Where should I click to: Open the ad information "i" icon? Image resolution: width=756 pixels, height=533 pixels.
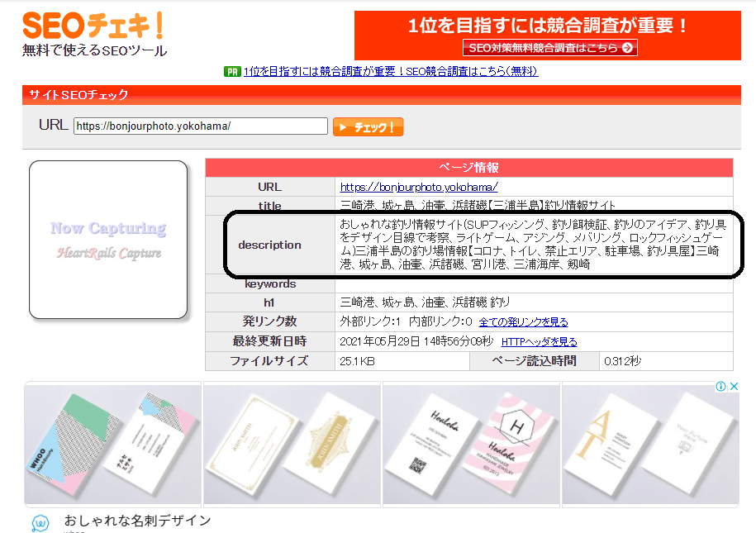720,386
